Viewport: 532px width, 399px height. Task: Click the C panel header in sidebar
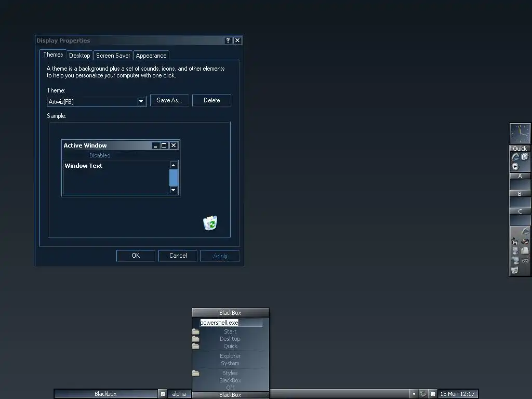(520, 211)
